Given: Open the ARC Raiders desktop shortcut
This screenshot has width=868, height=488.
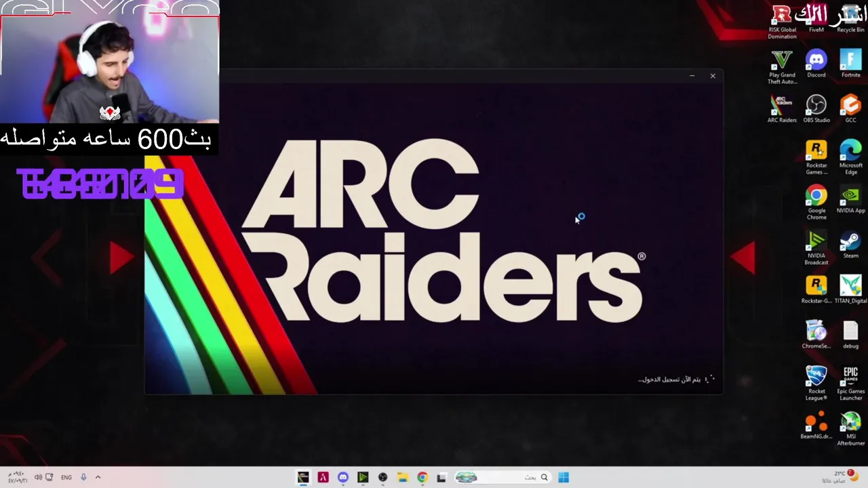Looking at the screenshot, I should [782, 109].
